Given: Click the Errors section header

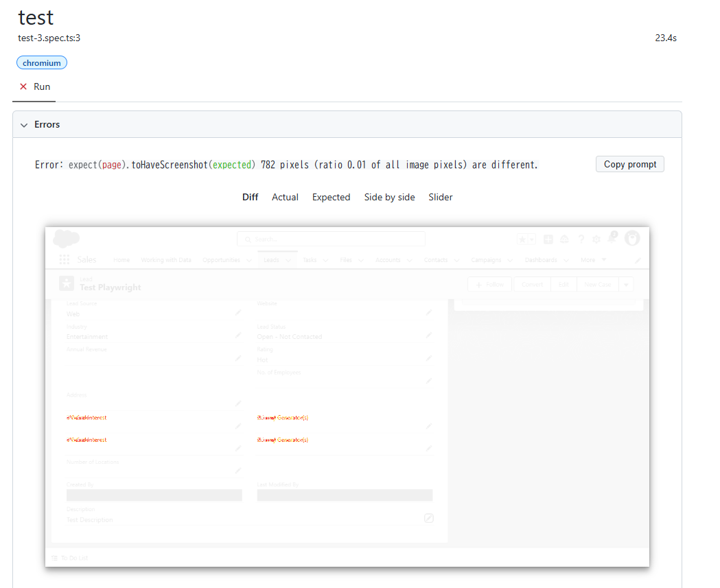Looking at the screenshot, I should click(x=347, y=124).
